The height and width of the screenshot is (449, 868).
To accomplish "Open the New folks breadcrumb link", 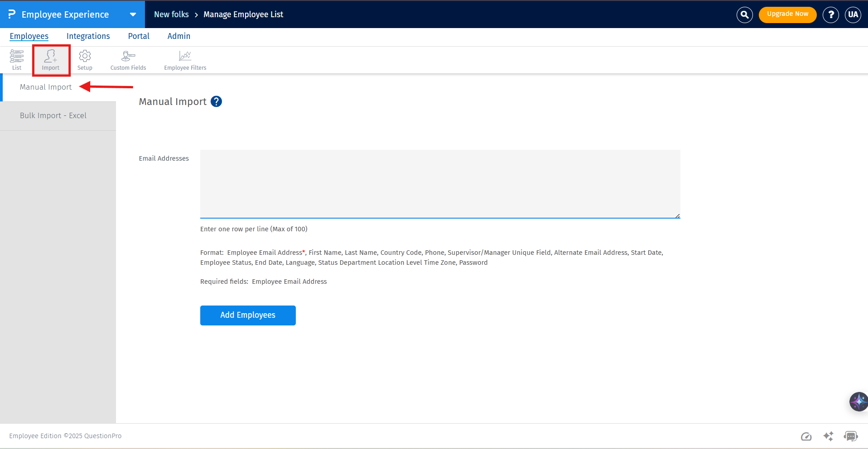I will click(171, 14).
